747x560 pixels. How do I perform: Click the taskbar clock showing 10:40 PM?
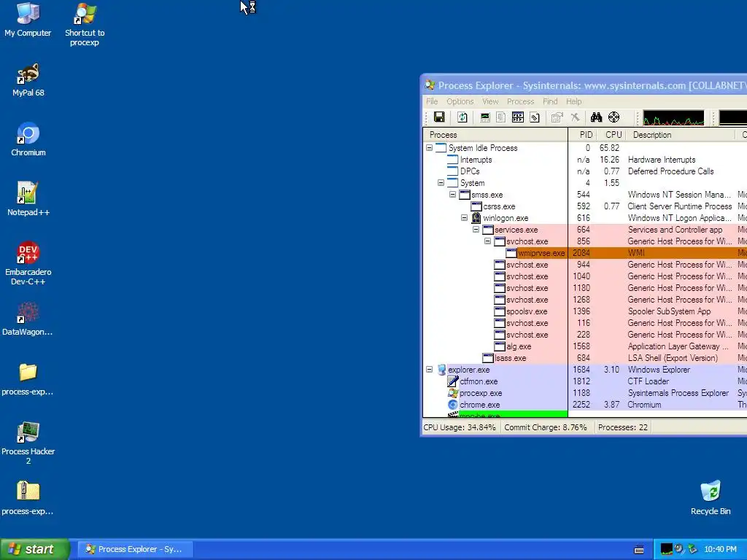pos(720,550)
